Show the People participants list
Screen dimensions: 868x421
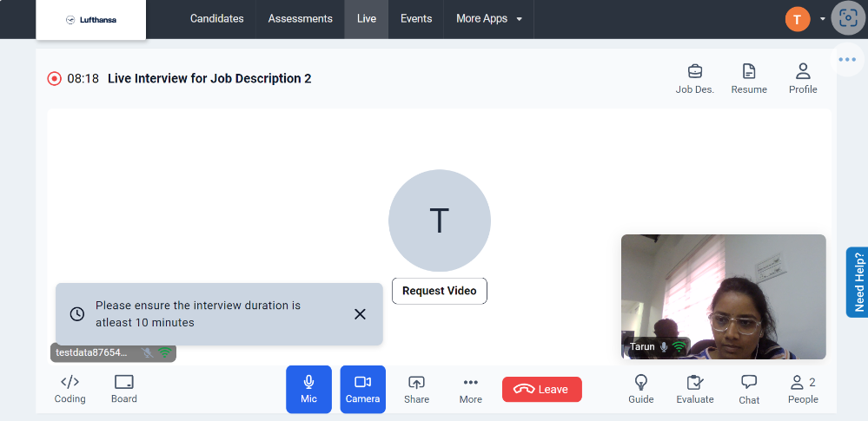(x=803, y=390)
